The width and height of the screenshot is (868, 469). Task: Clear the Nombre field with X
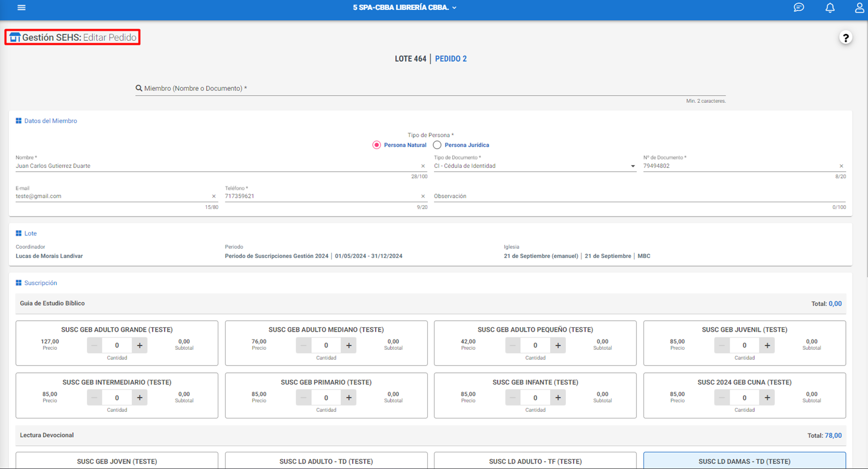423,166
